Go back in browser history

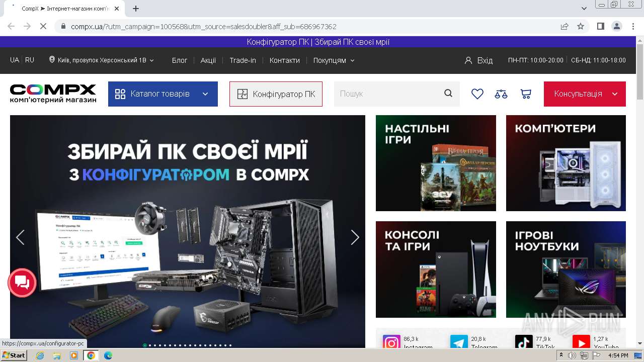(x=11, y=26)
